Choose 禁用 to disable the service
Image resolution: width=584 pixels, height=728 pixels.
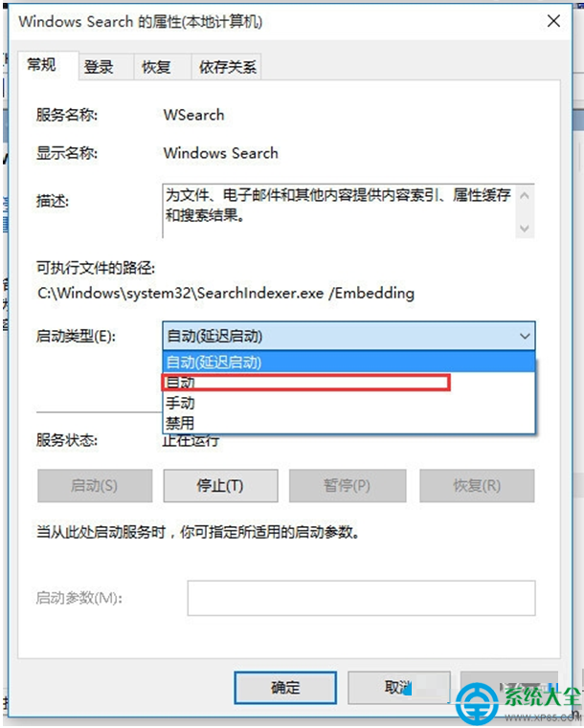(x=348, y=423)
